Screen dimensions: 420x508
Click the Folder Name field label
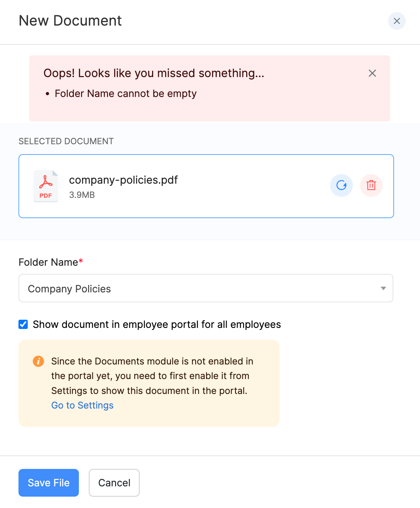point(48,263)
